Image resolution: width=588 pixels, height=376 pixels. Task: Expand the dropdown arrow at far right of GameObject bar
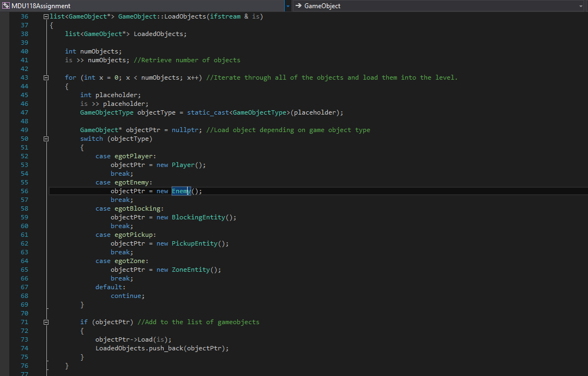[x=580, y=5]
